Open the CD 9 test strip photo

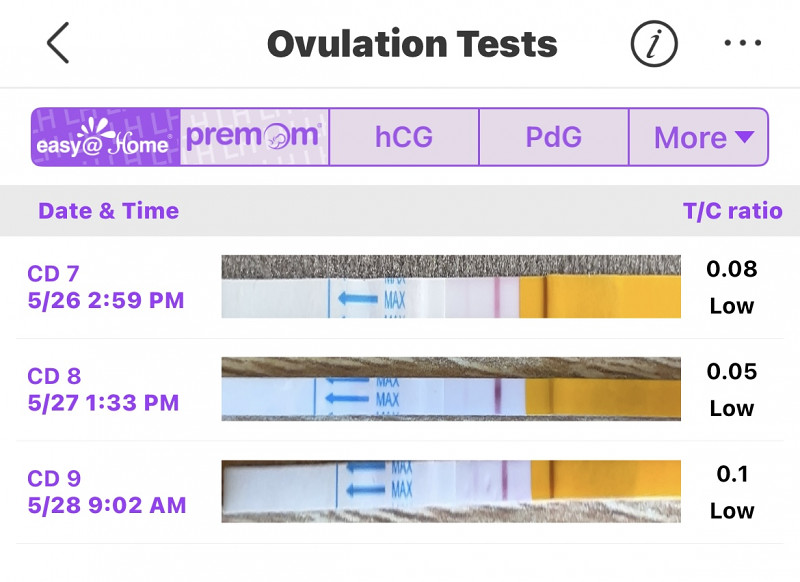point(451,492)
